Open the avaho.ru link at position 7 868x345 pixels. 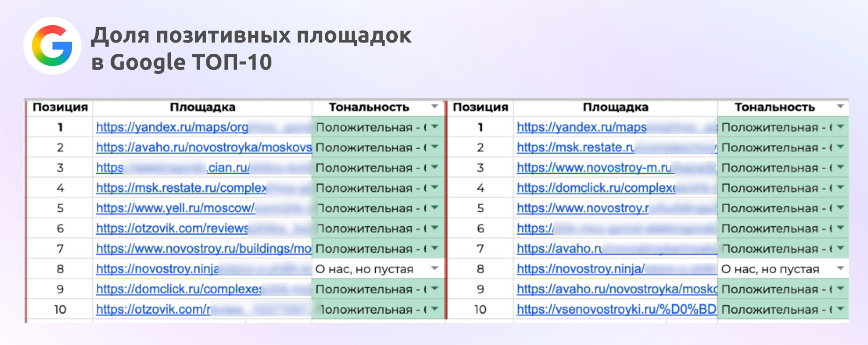[559, 249]
